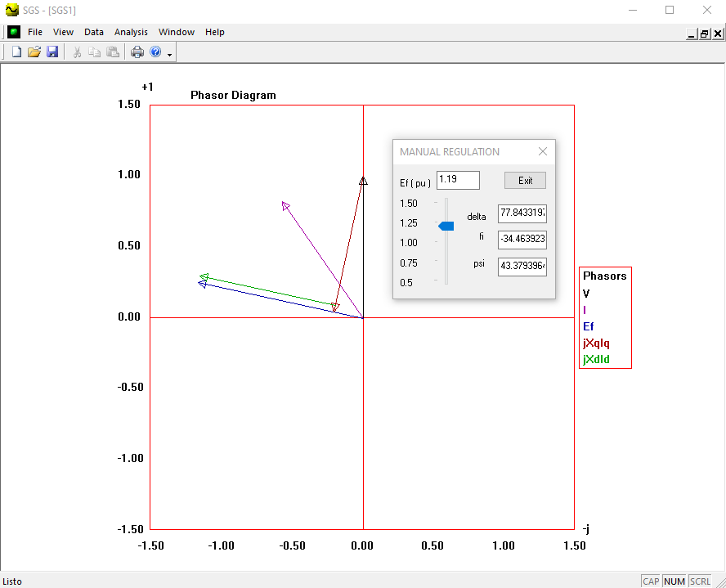Open help via the question mark icon
The height and width of the screenshot is (588, 726).
click(155, 52)
